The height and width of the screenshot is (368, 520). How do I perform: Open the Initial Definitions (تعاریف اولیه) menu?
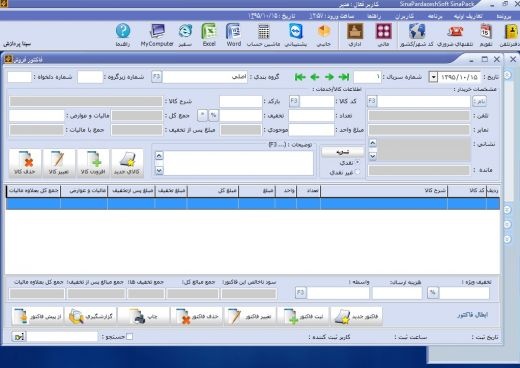point(468,16)
